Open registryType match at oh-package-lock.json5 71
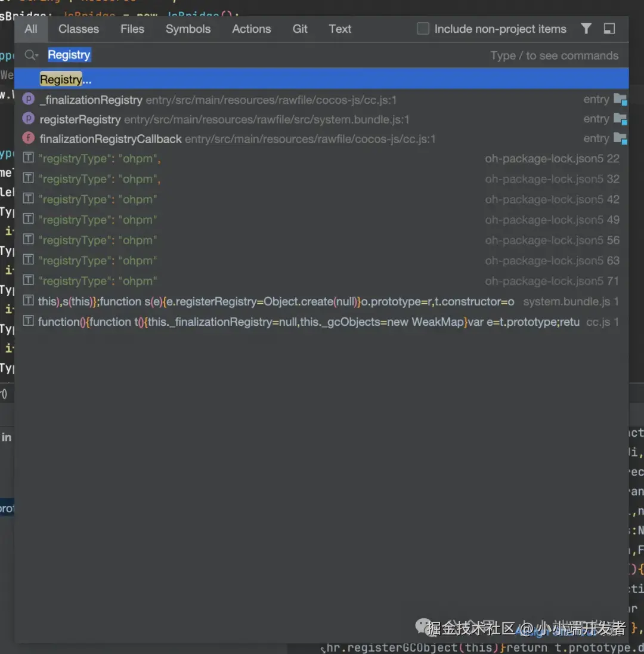 pyautogui.click(x=321, y=281)
